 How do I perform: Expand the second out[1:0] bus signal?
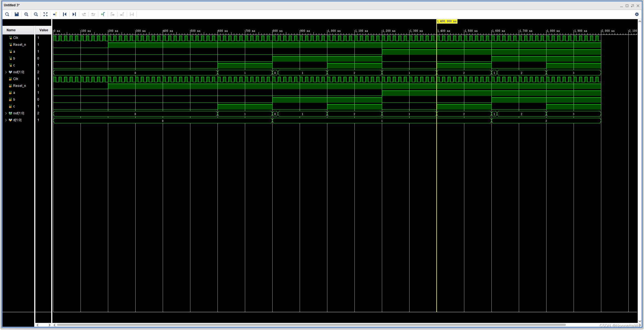[6, 113]
